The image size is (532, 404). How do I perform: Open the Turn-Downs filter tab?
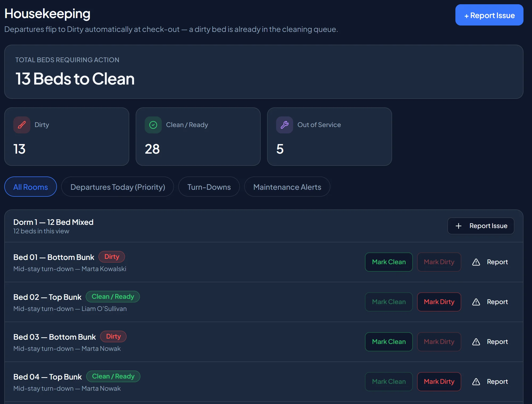[x=209, y=187]
